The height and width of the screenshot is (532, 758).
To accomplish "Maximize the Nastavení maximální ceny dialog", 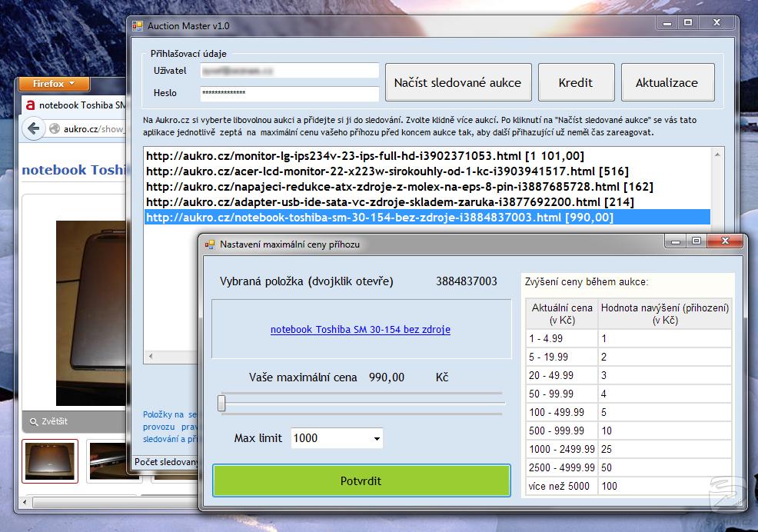I will [x=696, y=241].
